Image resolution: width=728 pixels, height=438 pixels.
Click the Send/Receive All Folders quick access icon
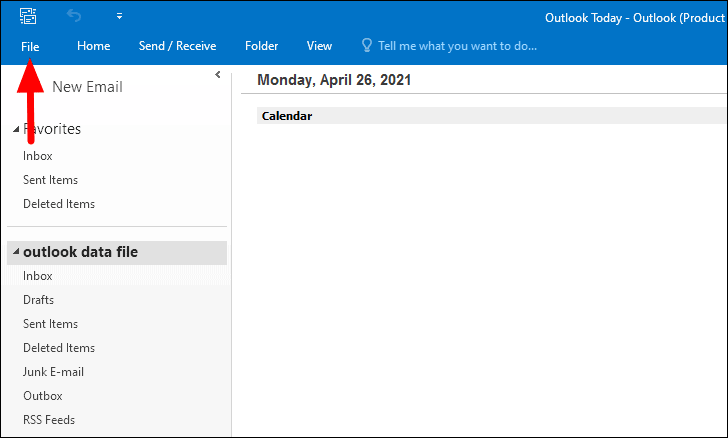pyautogui.click(x=28, y=16)
